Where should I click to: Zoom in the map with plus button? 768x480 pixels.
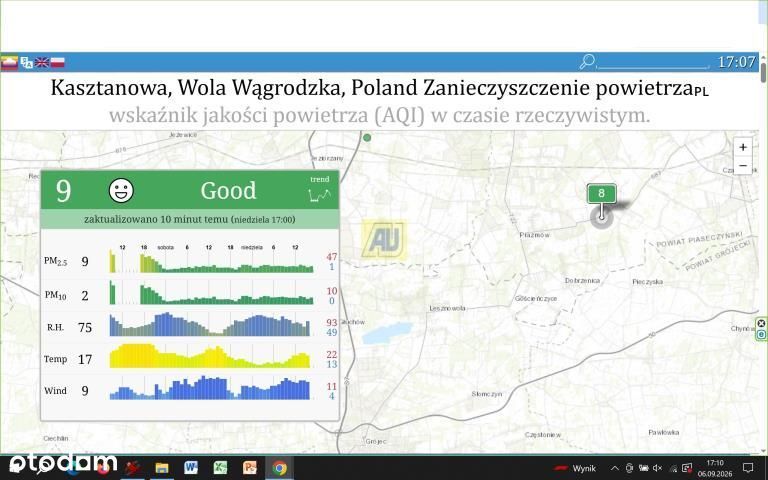[x=743, y=147]
